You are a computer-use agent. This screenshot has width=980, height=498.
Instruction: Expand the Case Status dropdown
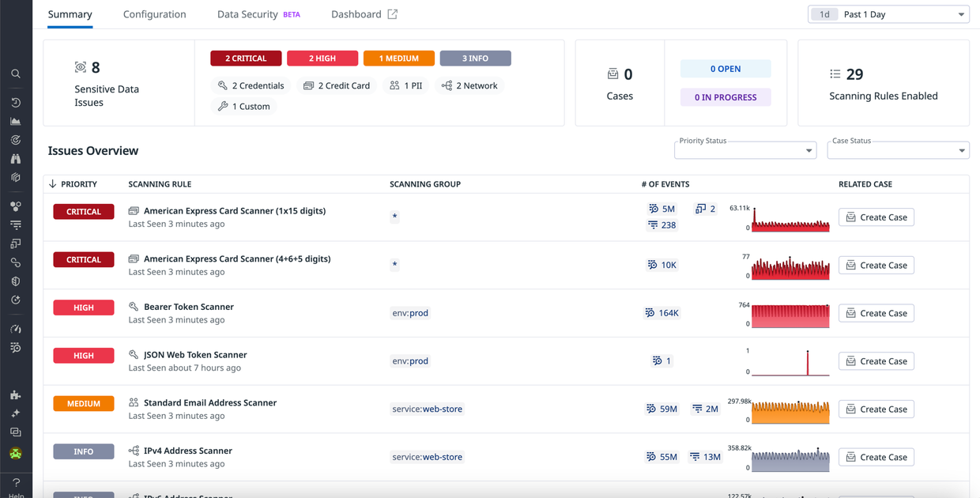[898, 150]
